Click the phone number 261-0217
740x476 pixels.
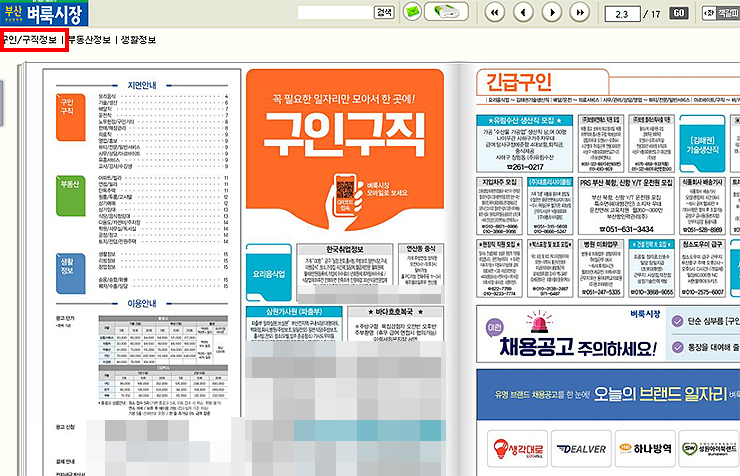[x=525, y=167]
